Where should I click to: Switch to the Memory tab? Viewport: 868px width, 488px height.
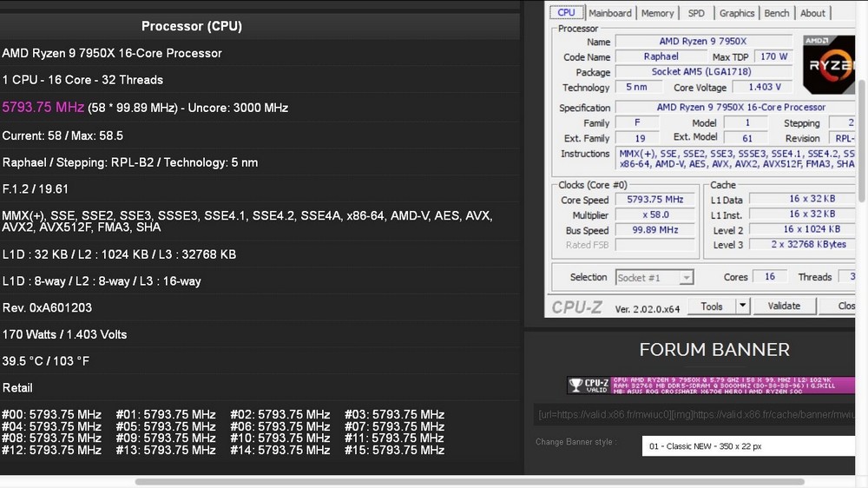[657, 13]
